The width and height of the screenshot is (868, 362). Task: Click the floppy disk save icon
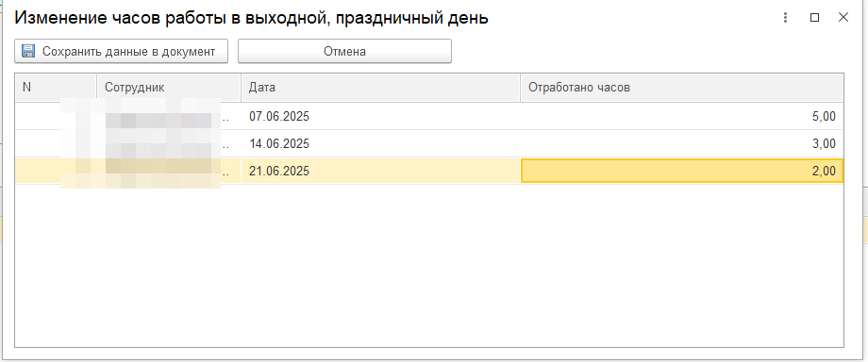coord(27,52)
